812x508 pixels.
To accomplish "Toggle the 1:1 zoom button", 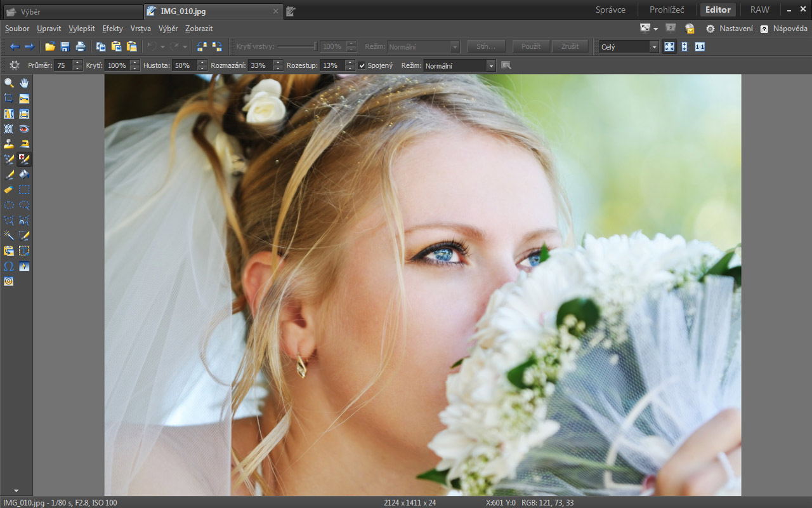I will coord(700,46).
